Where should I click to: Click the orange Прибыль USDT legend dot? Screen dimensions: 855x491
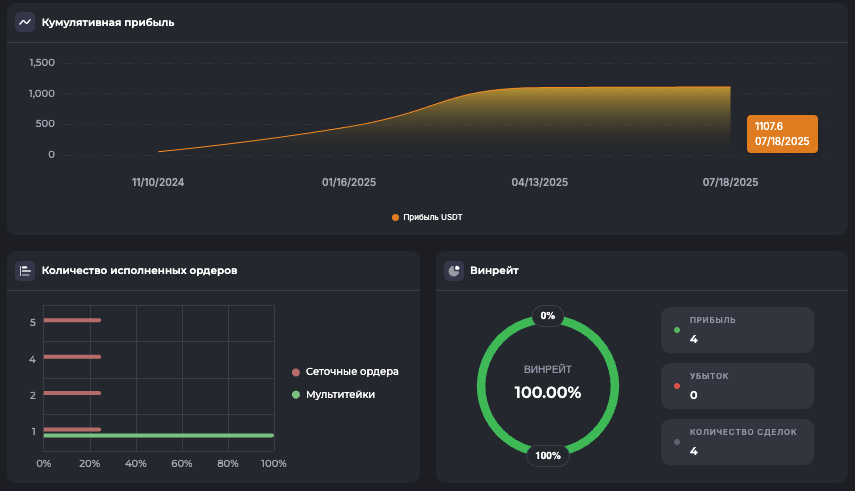396,217
